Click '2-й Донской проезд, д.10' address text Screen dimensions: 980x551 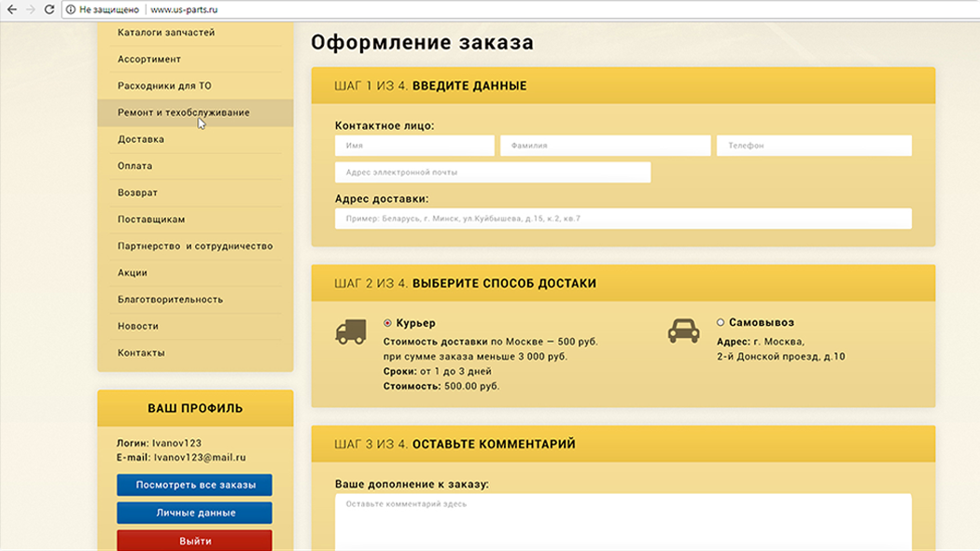(x=780, y=357)
